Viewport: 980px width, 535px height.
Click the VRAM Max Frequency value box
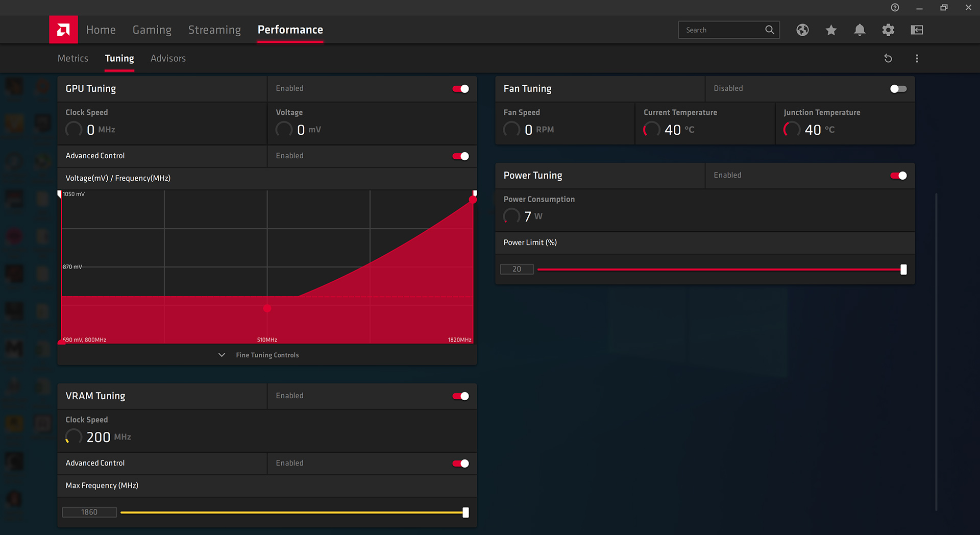(89, 512)
